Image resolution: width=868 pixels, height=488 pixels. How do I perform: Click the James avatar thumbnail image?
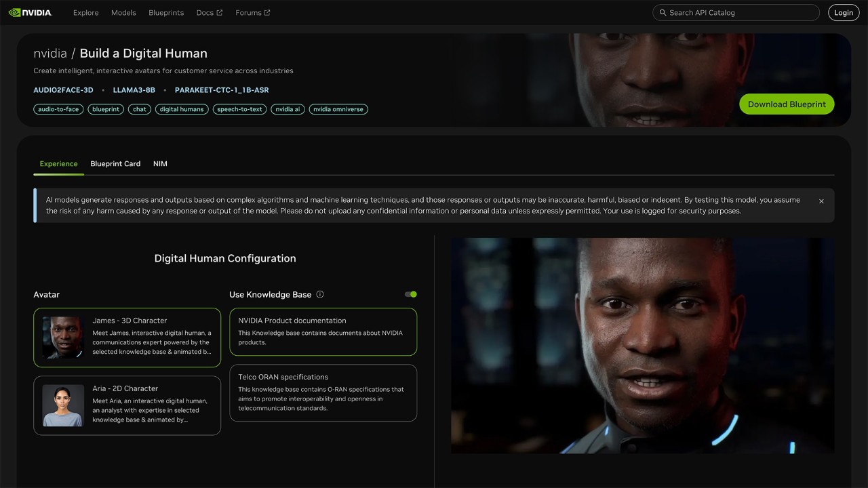click(x=62, y=338)
